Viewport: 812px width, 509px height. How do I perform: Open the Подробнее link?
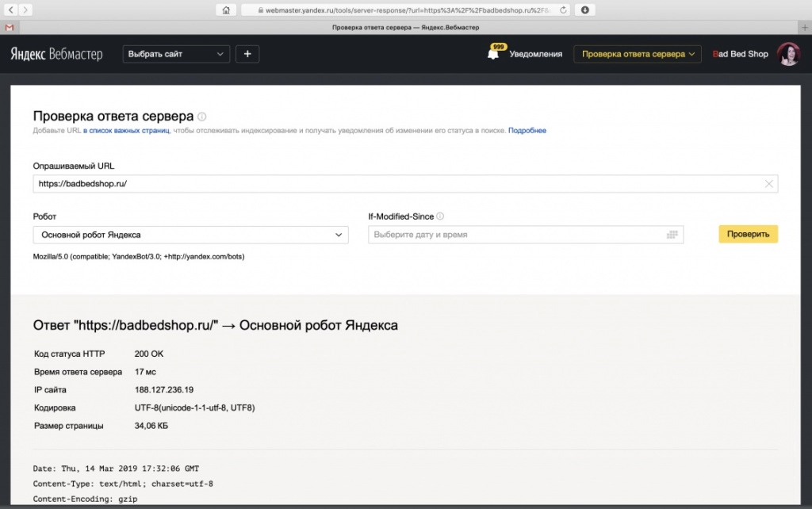(x=527, y=131)
